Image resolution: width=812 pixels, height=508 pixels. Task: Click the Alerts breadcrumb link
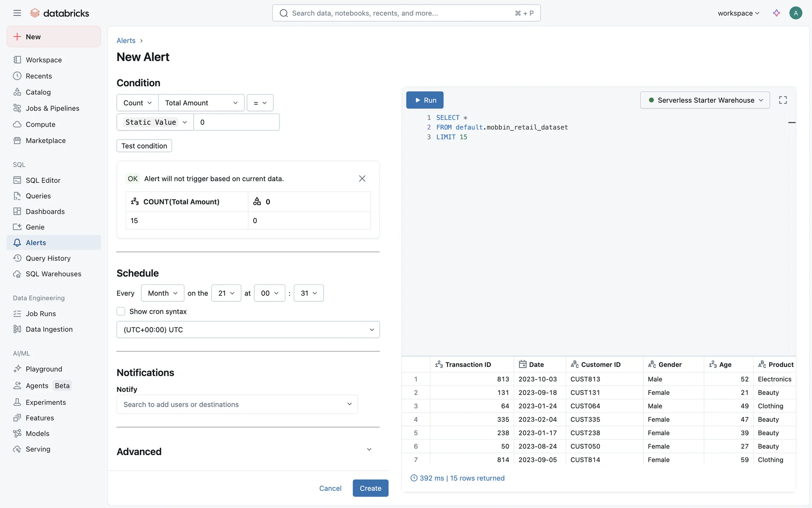(126, 41)
